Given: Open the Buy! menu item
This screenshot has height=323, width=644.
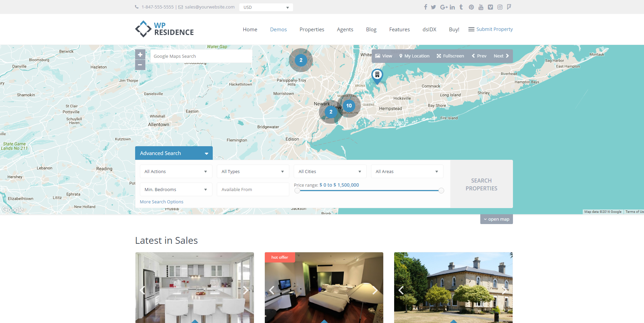Looking at the screenshot, I should tap(454, 30).
